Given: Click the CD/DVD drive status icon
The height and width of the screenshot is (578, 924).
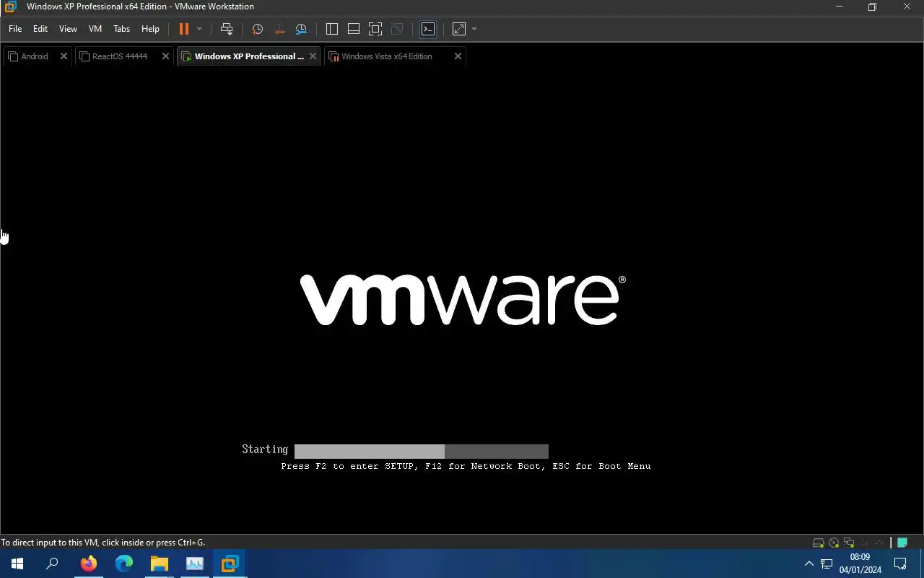Looking at the screenshot, I should tap(834, 543).
